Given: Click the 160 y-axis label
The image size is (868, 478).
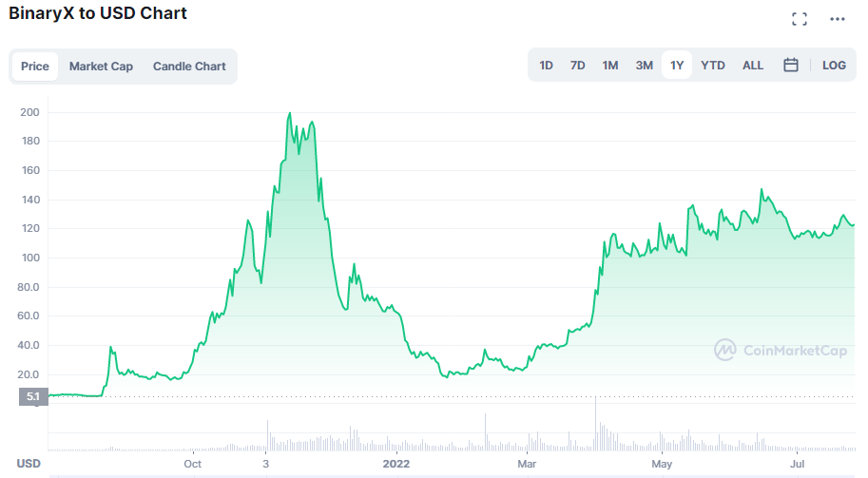Looking at the screenshot, I should [x=30, y=170].
